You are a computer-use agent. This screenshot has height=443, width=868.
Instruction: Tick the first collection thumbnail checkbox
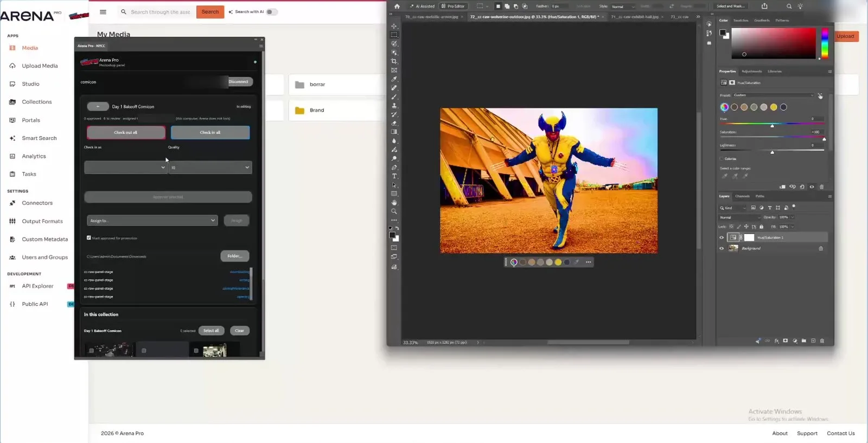91,351
